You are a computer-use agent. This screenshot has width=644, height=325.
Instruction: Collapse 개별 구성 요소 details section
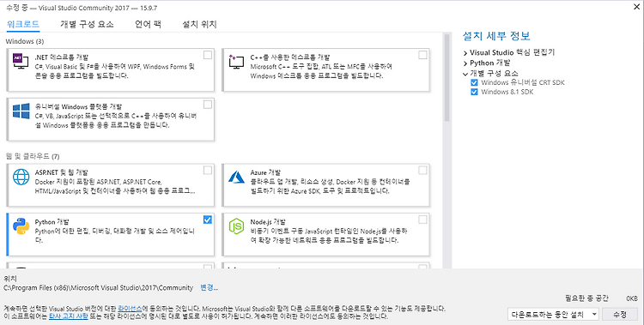465,74
